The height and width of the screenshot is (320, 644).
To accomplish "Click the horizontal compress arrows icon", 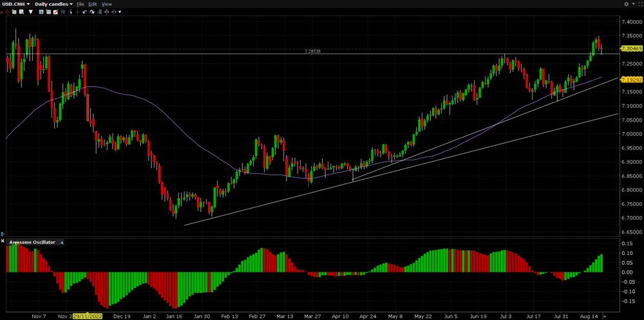I will pos(114,12).
